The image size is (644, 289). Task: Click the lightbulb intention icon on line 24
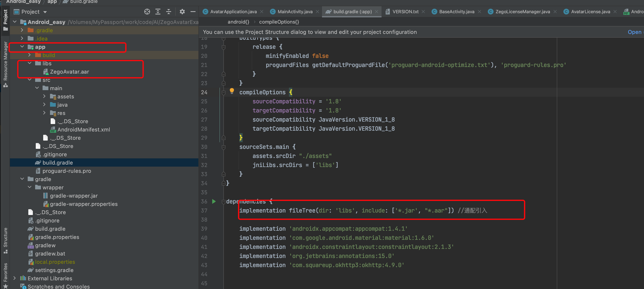click(232, 91)
